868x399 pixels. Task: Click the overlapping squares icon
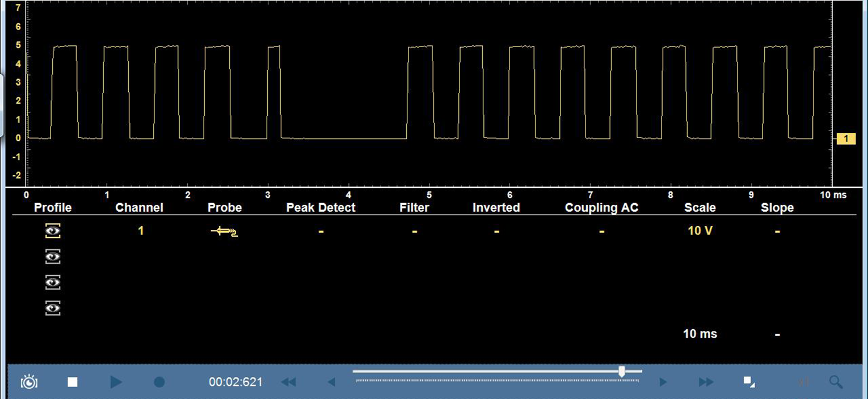click(749, 381)
